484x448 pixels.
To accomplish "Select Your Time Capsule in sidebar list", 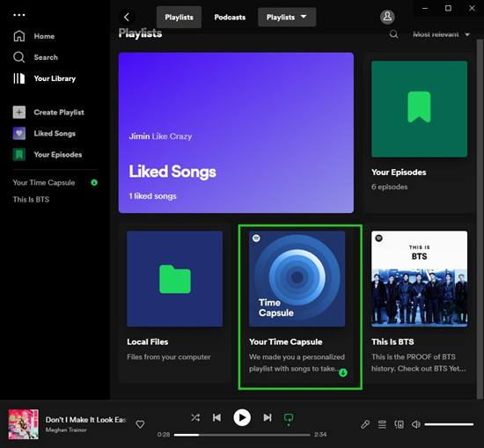I will [44, 182].
